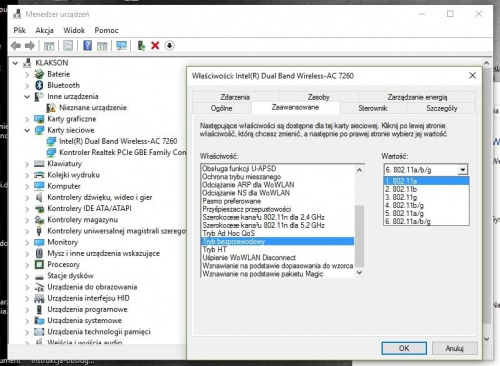This screenshot has height=366, width=500.
Task: Click the Scan for hardware changes monitor icon
Action: pyautogui.click(x=121, y=46)
